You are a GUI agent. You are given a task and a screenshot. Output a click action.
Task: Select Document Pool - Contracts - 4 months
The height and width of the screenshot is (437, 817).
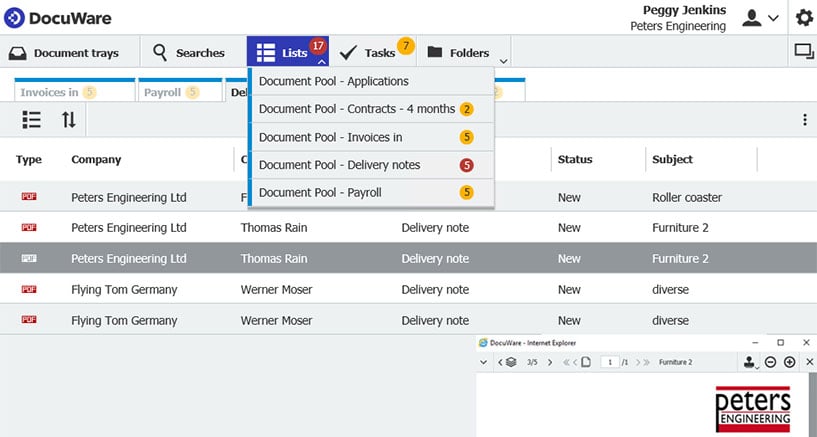(x=357, y=109)
